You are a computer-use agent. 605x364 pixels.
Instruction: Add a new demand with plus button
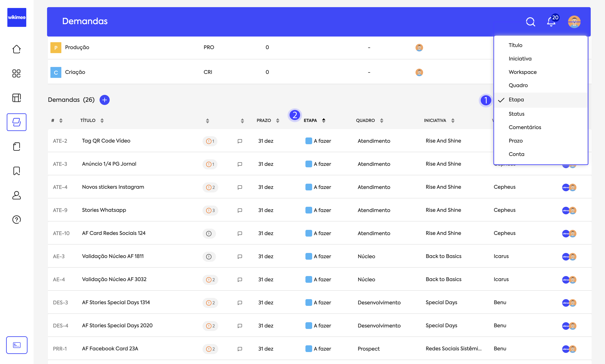point(105,100)
